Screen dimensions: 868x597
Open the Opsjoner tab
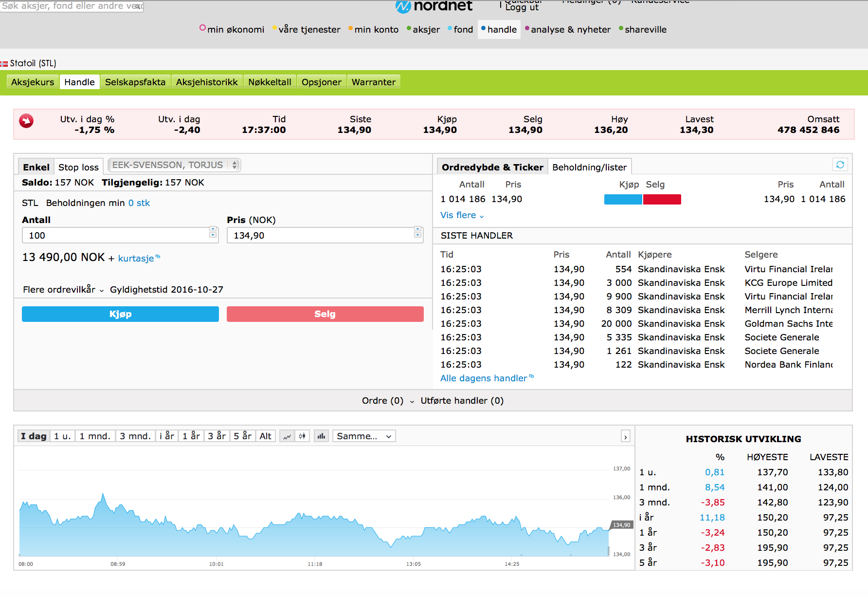pos(321,82)
